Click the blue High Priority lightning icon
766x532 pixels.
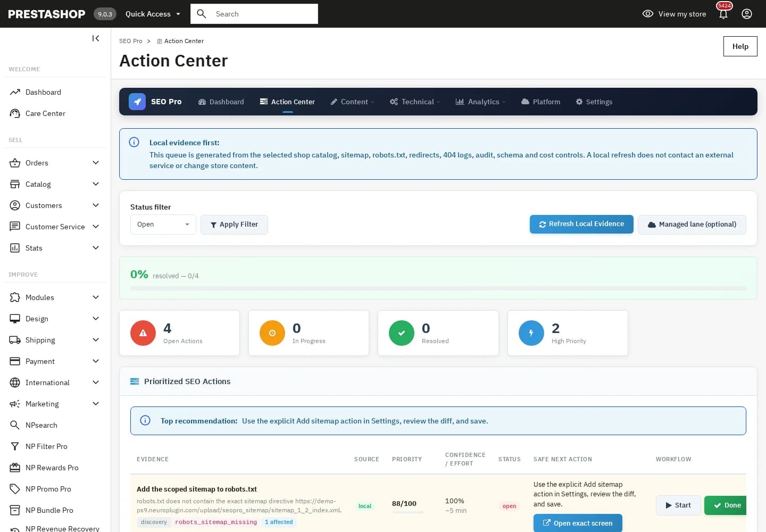531,333
